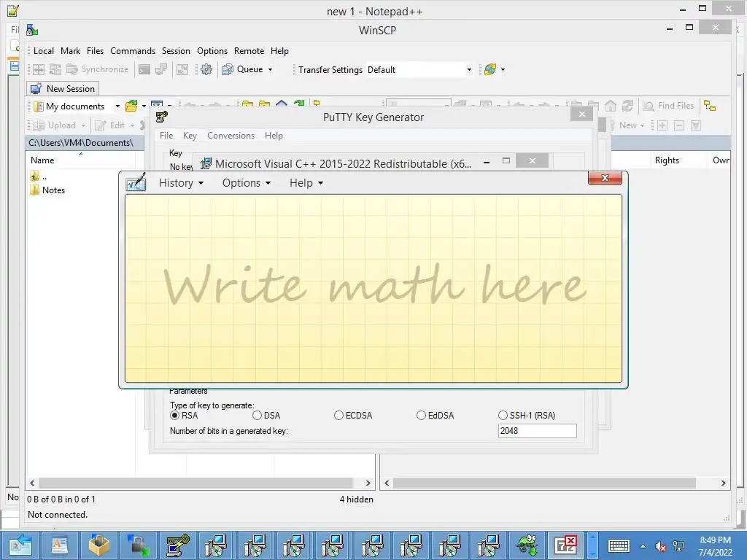Select the DSA key type radio button
The height and width of the screenshot is (560, 747).
(258, 415)
